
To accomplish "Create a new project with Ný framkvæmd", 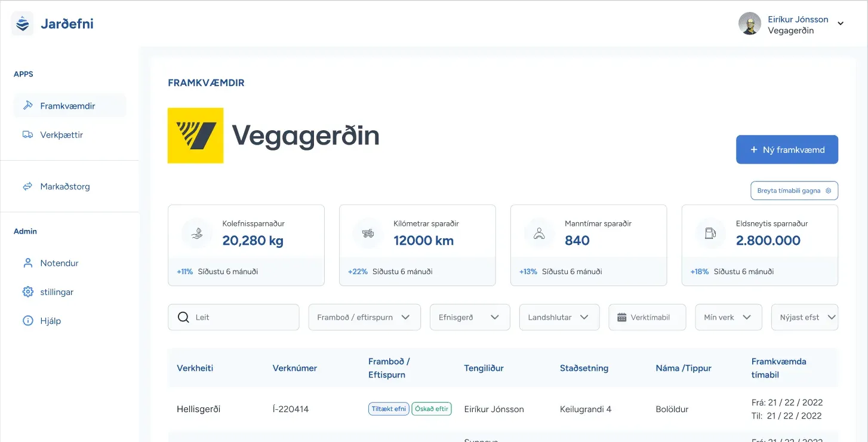I will click(787, 149).
